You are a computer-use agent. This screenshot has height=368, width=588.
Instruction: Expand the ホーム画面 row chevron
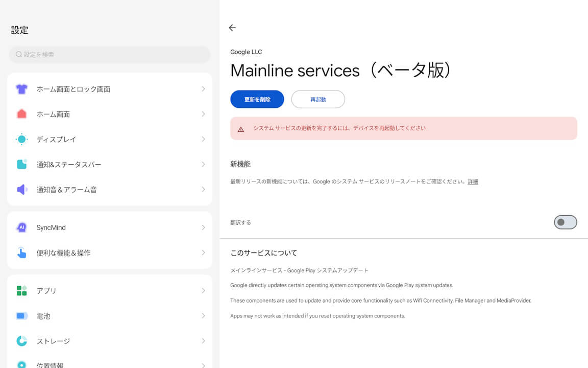203,114
